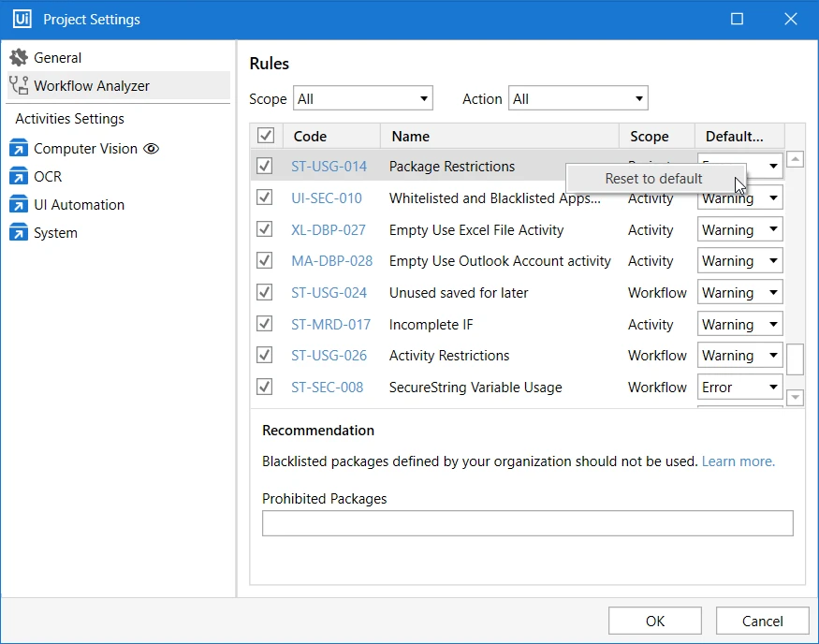Image resolution: width=819 pixels, height=644 pixels.
Task: Click the OCR arrow icon
Action: 19,177
